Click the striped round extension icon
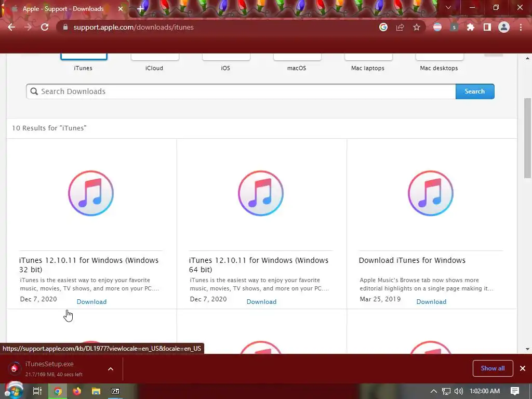The image size is (532, 399). pyautogui.click(x=437, y=27)
